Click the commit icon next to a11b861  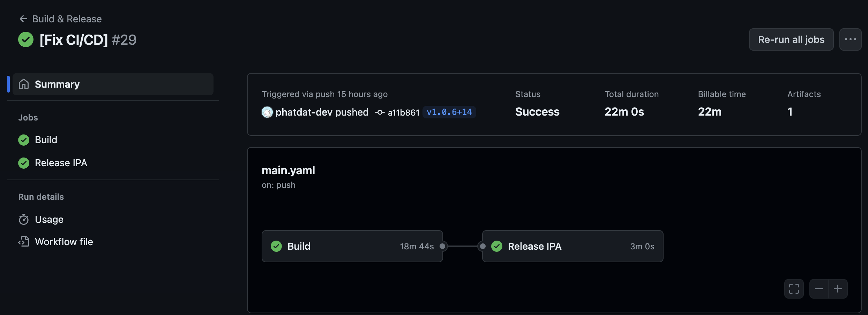380,112
